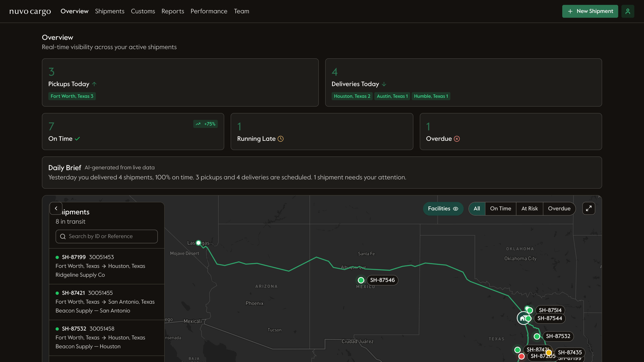The image size is (644, 362).
Task: Open the Overdue stat card
Action: click(511, 132)
